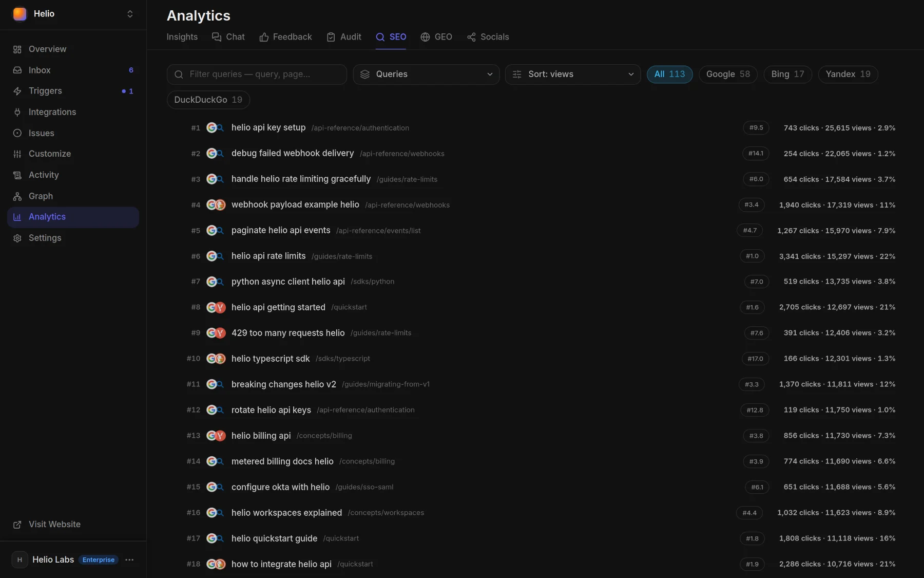Click the Analytics chart icon
Viewport: 924px width, 578px height.
point(17,217)
